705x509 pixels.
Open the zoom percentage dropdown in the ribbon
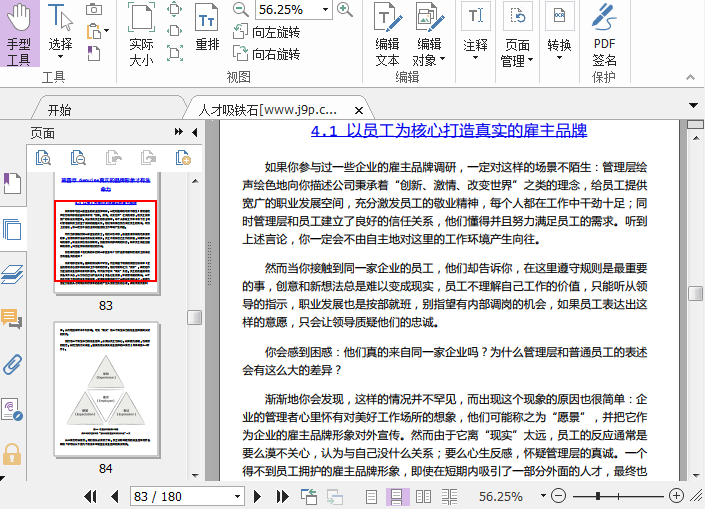[x=326, y=9]
